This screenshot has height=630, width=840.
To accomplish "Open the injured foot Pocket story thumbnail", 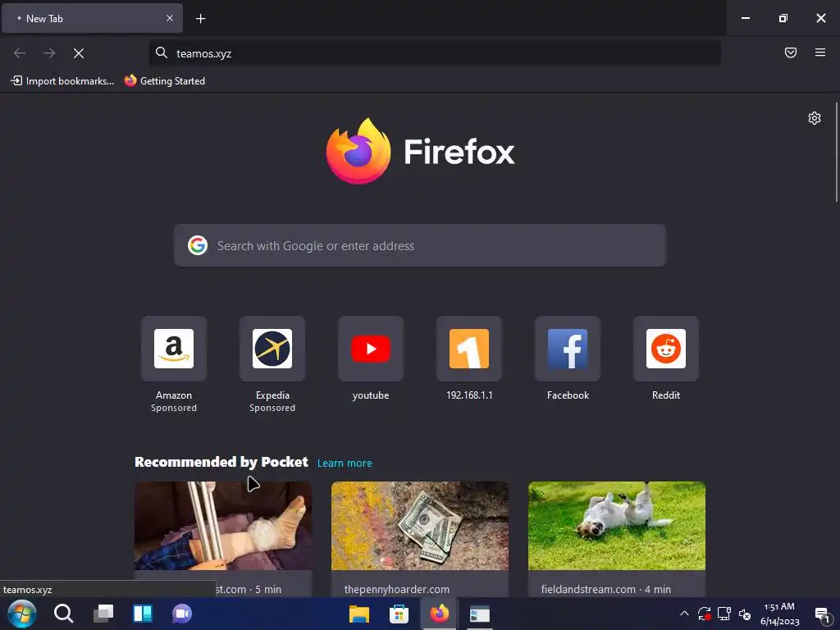I will pyautogui.click(x=223, y=526).
